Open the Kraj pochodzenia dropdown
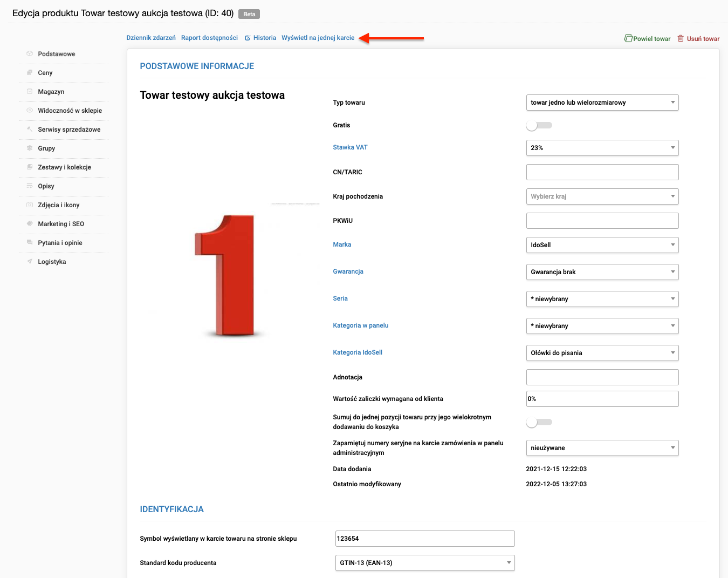Image resolution: width=728 pixels, height=578 pixels. pos(602,196)
